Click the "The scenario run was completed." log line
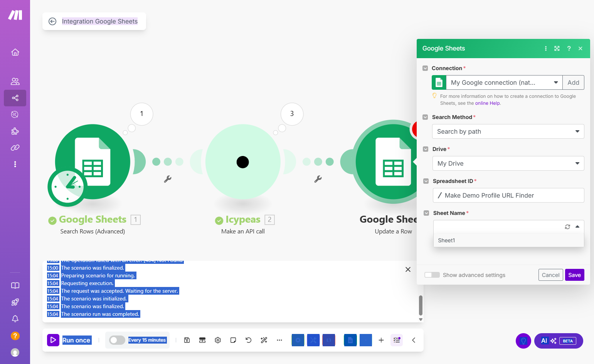The width and height of the screenshot is (594, 364). pyautogui.click(x=100, y=314)
